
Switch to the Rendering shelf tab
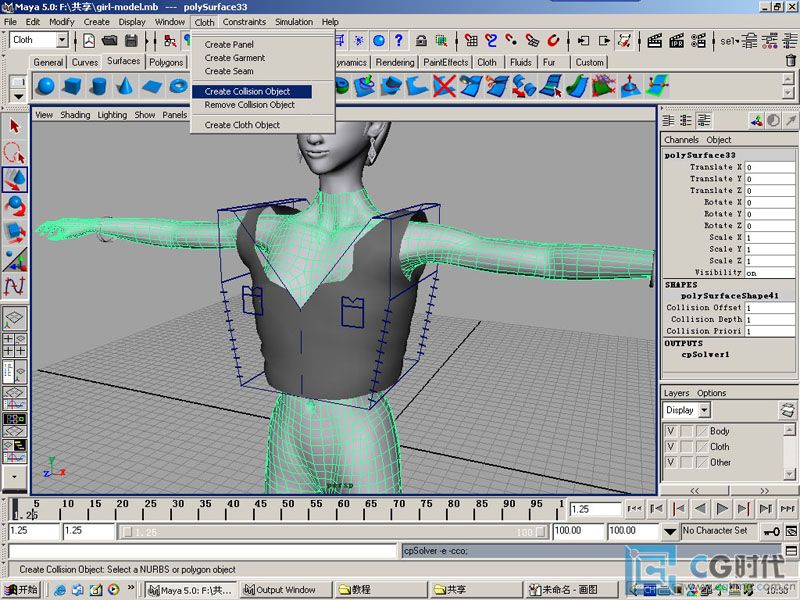(x=395, y=62)
